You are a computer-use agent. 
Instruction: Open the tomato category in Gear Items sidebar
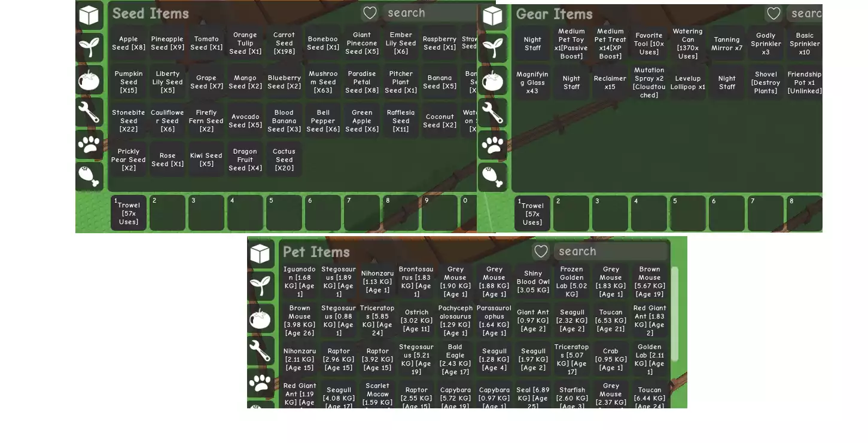click(x=492, y=80)
